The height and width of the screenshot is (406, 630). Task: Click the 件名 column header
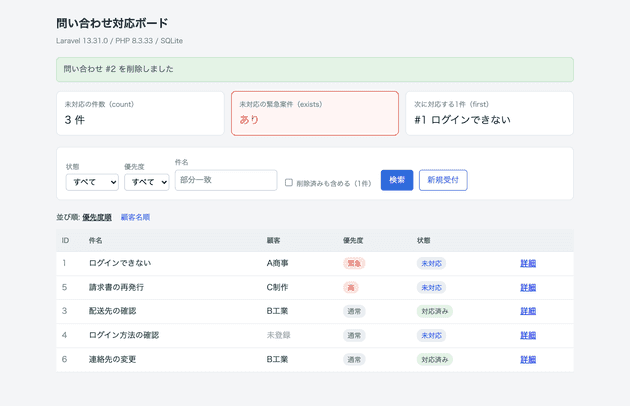[96, 240]
